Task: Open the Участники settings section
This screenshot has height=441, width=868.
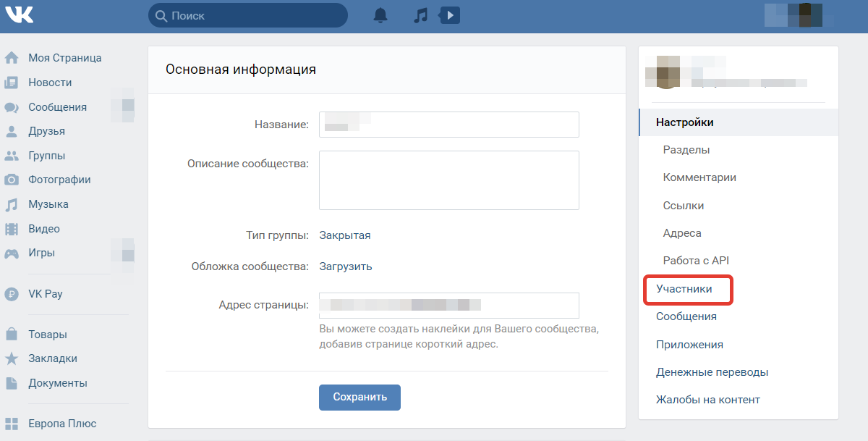Action: click(684, 289)
